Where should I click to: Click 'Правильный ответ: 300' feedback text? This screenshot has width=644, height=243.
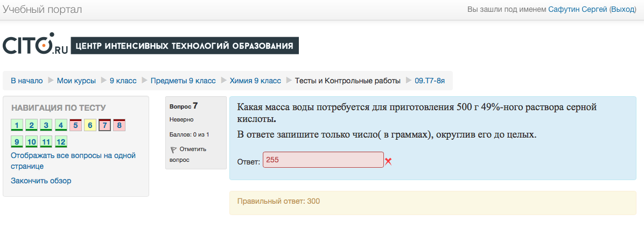(x=278, y=201)
